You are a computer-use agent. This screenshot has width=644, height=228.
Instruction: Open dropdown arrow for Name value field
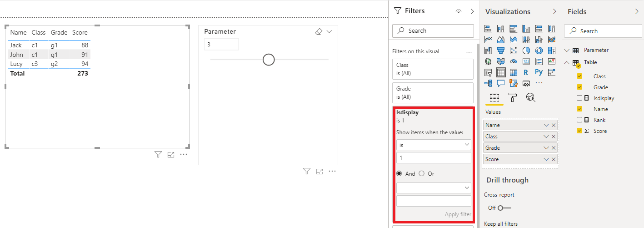point(546,125)
